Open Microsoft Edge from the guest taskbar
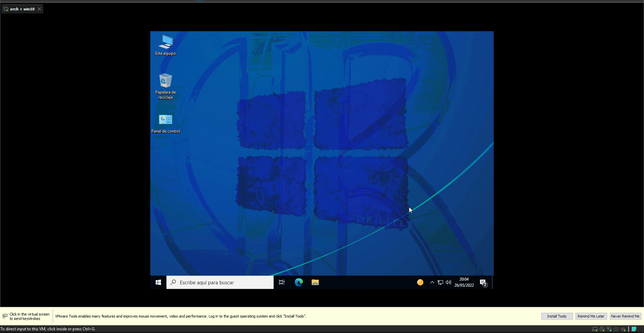Viewport: 644px width, 333px height. point(299,282)
